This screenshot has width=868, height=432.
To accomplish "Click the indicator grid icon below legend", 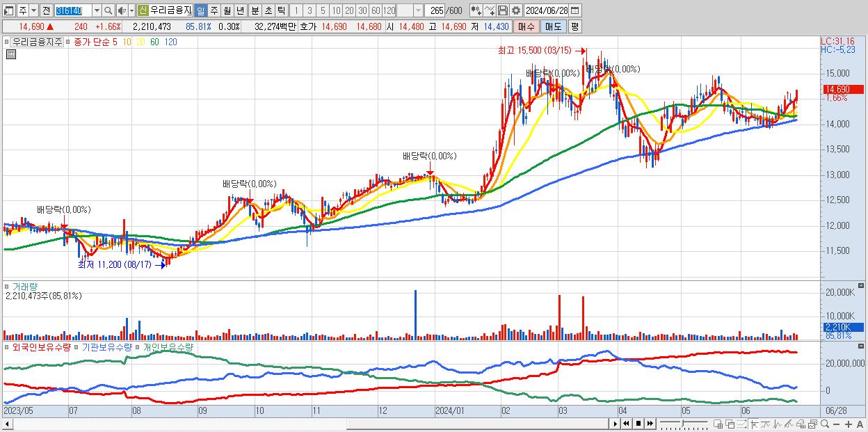I will pyautogui.click(x=11, y=54).
